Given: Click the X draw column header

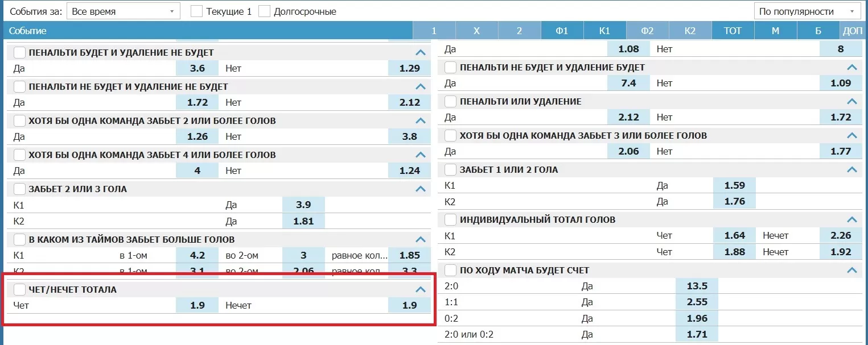Looking at the screenshot, I should [x=476, y=31].
